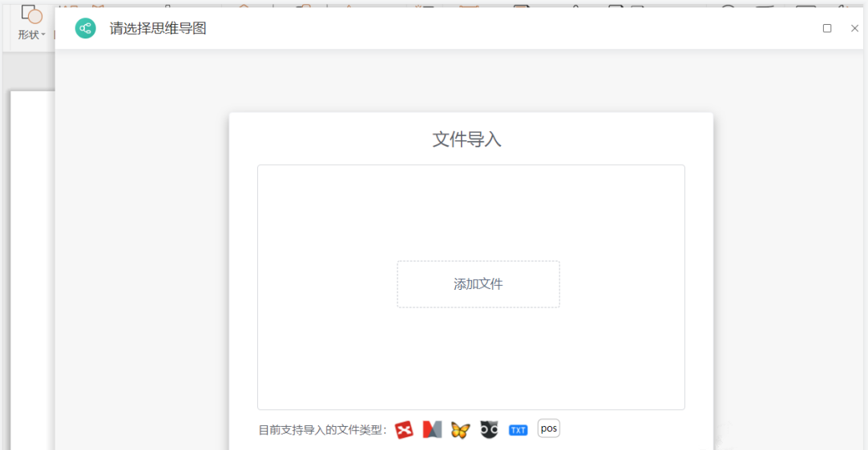This screenshot has height=450, width=868.
Task: Maximize the 请选择思维导图 dialog
Action: coord(827,28)
